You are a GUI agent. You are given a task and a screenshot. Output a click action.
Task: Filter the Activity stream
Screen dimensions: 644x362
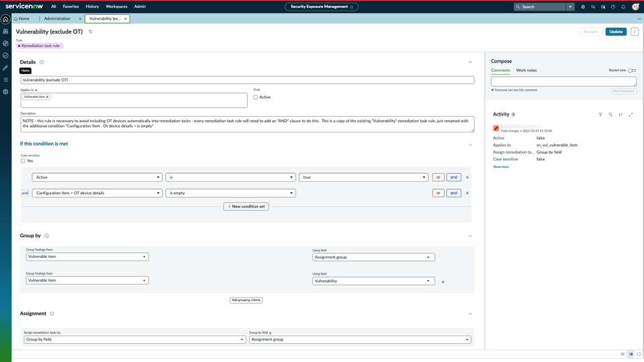600,115
